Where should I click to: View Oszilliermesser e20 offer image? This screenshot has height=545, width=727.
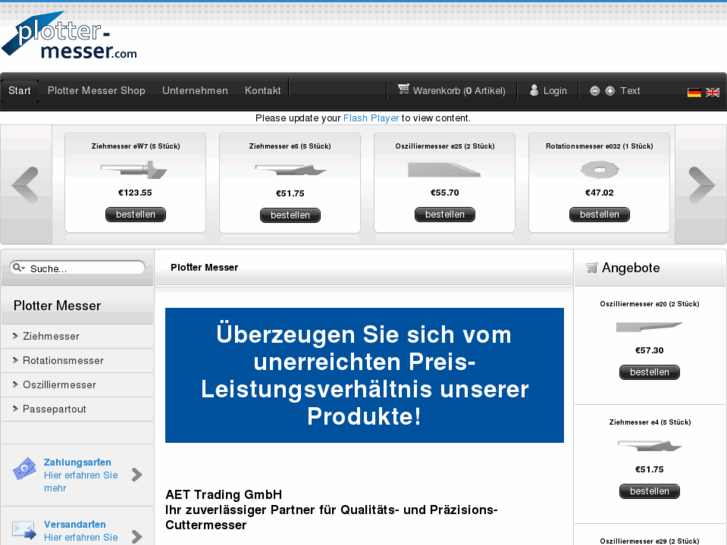click(x=649, y=327)
